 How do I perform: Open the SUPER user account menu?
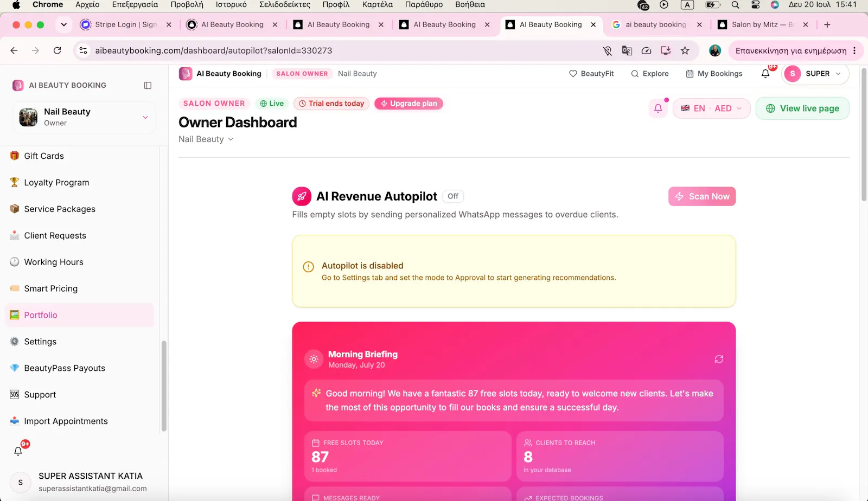pyautogui.click(x=815, y=74)
